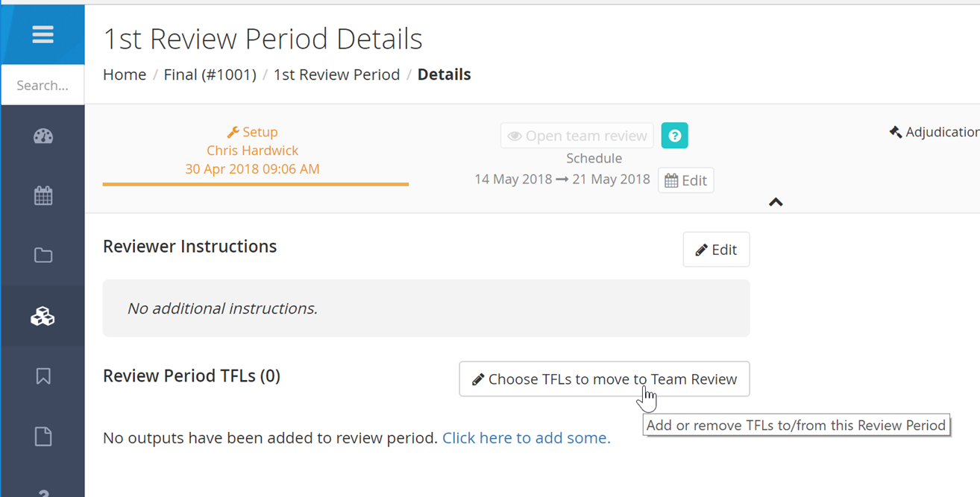The height and width of the screenshot is (497, 980).
Task: Open the folder icon in sidebar
Action: [43, 256]
